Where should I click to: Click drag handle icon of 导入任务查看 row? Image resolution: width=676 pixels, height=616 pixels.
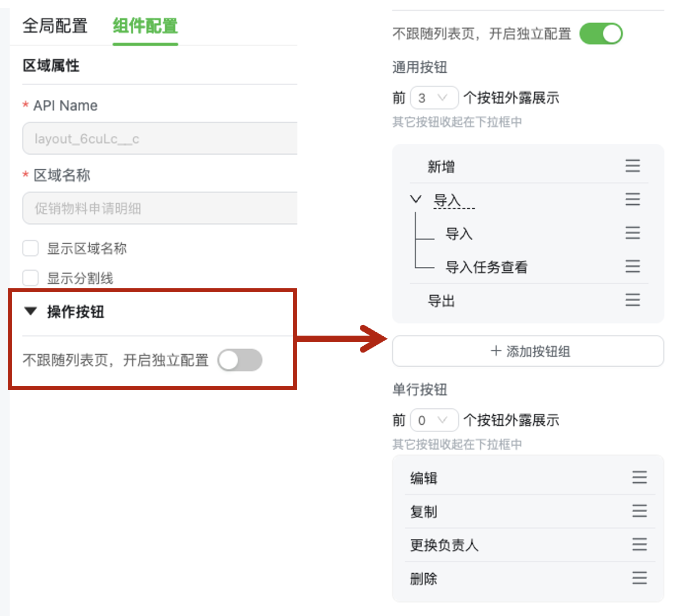click(x=633, y=266)
